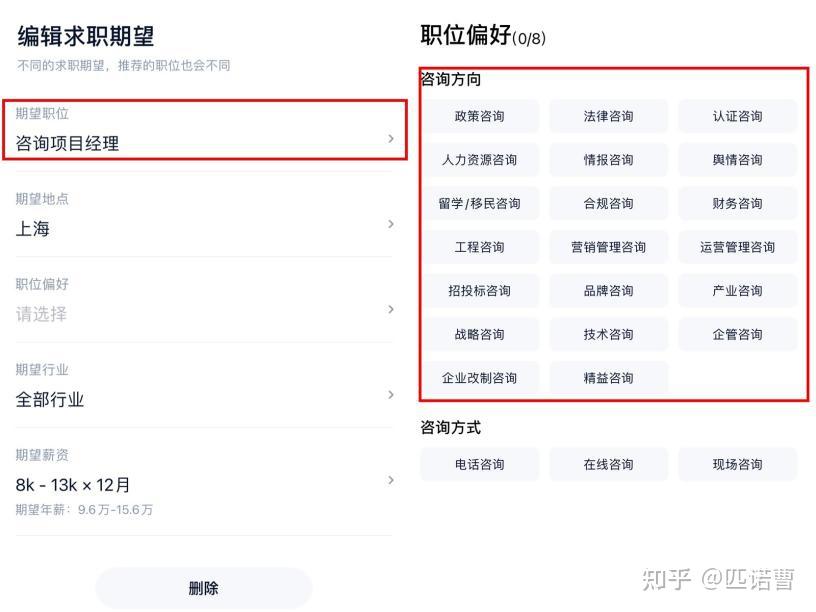Select 现场咨询 under 咨询方式

tap(738, 464)
